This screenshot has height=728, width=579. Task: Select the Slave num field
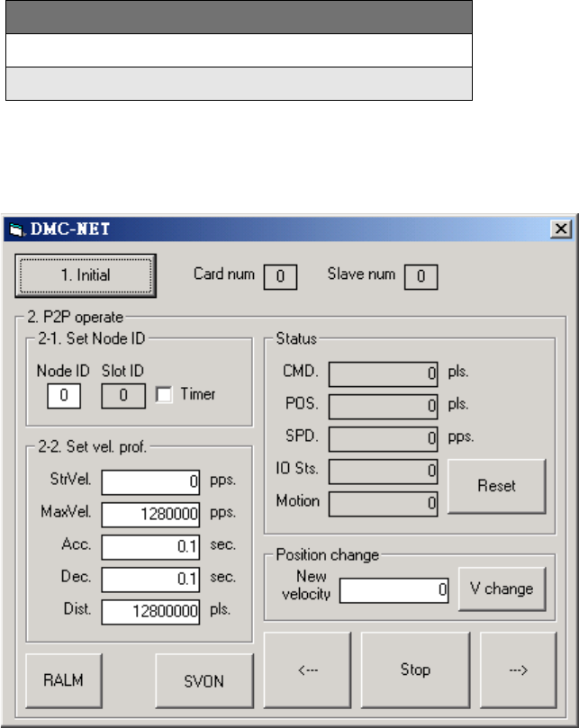(x=421, y=277)
